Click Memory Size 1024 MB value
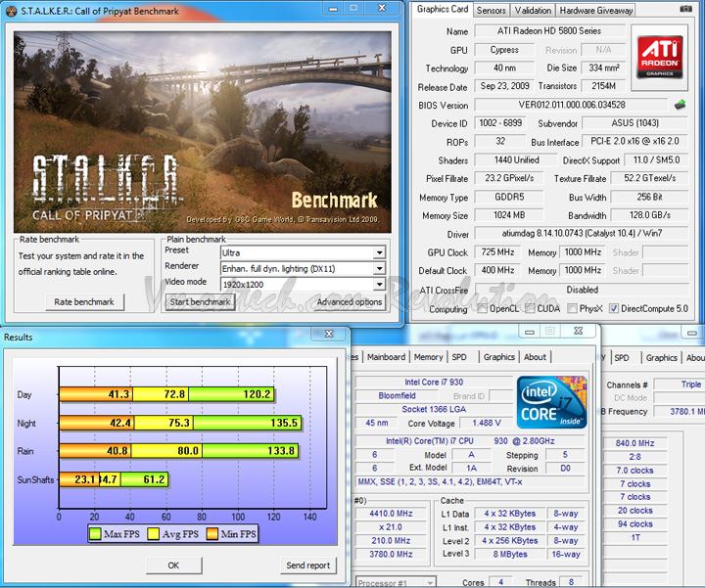 point(509,215)
